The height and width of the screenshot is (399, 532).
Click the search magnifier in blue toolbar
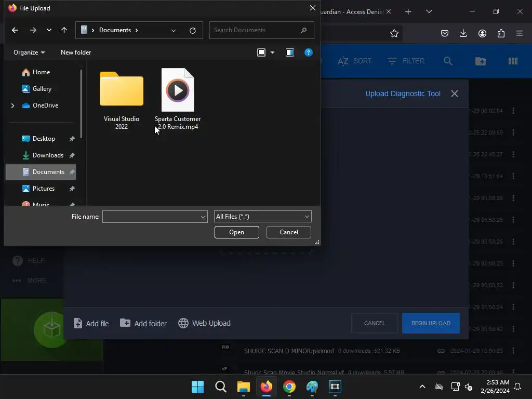click(x=448, y=61)
